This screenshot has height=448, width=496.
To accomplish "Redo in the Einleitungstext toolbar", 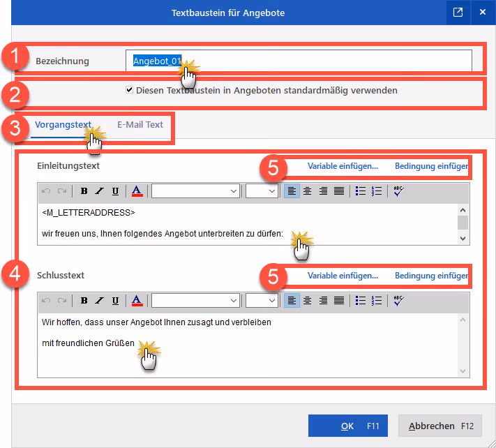I will click(x=62, y=191).
